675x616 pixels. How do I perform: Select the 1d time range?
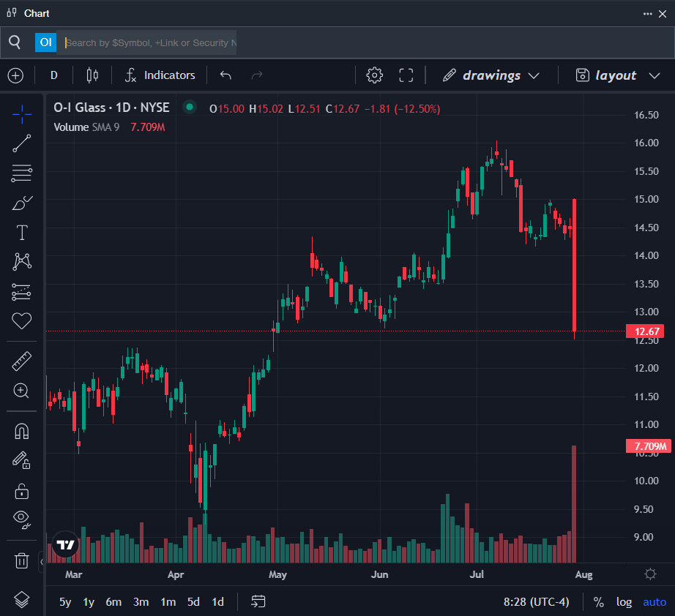[x=218, y=602]
